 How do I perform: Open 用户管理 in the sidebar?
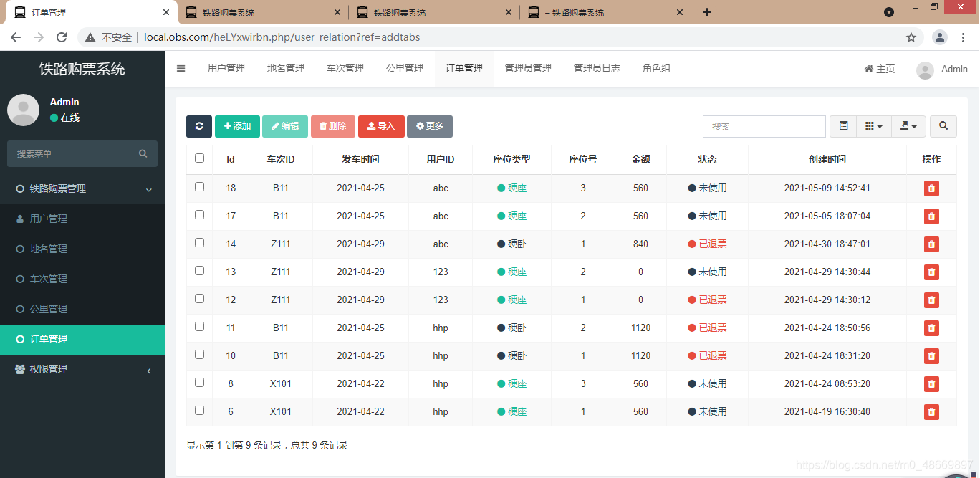tap(82, 219)
